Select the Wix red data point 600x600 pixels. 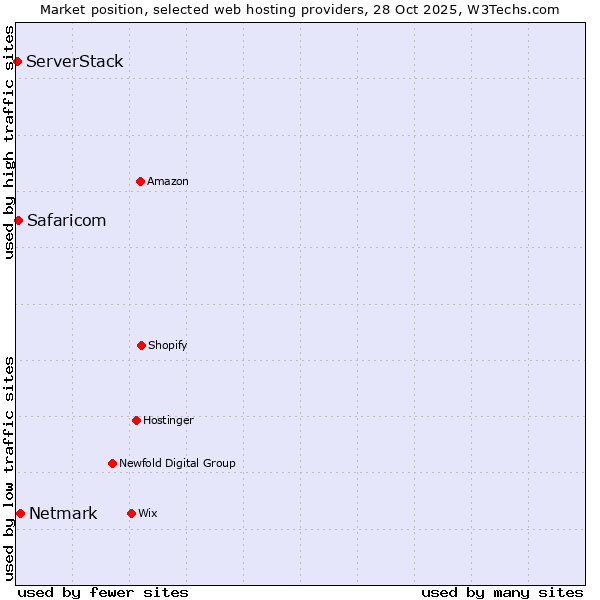pyautogui.click(x=131, y=513)
